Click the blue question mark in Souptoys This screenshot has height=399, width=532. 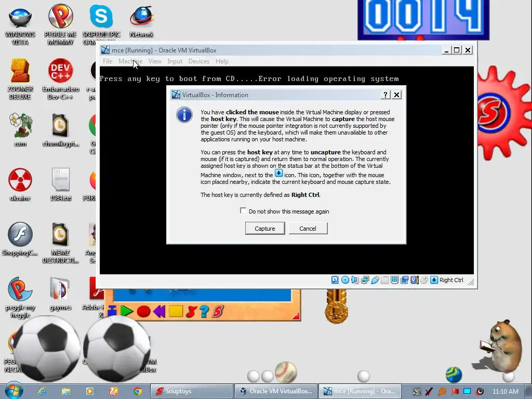point(204,311)
